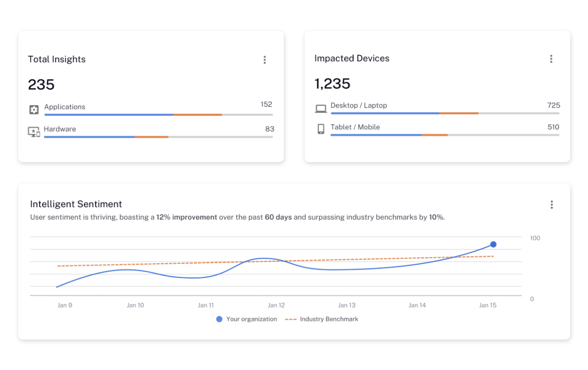Select the Applications row label
Viewport: 588px width, 370px height.
[65, 107]
